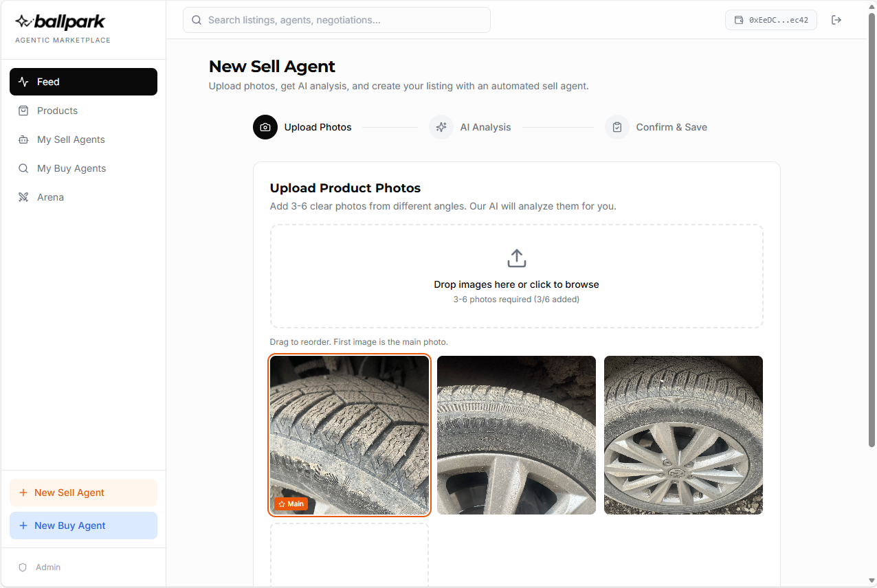Open My Sell Agents page
This screenshot has width=877, height=588.
(71, 139)
